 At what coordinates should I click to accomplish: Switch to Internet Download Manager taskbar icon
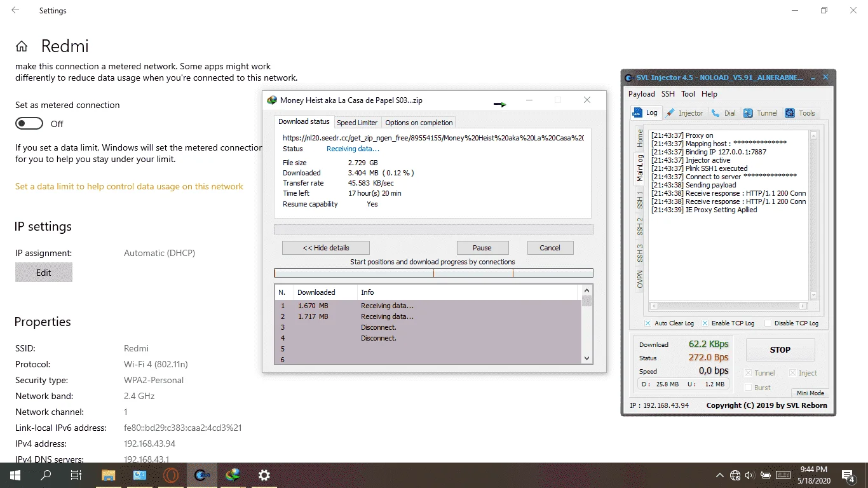233,475
